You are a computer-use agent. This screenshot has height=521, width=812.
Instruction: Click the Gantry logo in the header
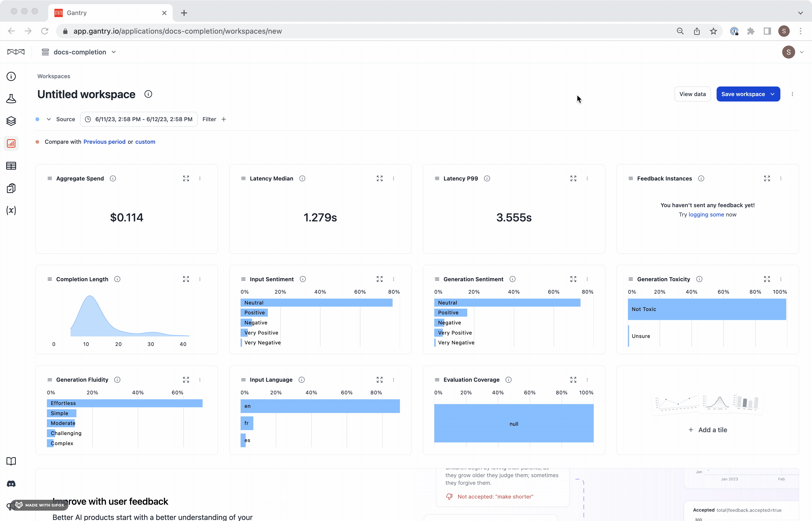point(16,52)
